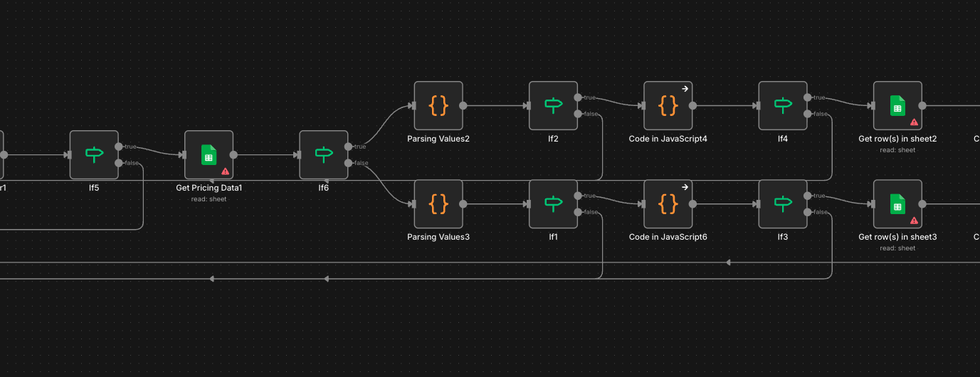Click the "If3" label text
The image size is (980, 377).
tap(783, 237)
